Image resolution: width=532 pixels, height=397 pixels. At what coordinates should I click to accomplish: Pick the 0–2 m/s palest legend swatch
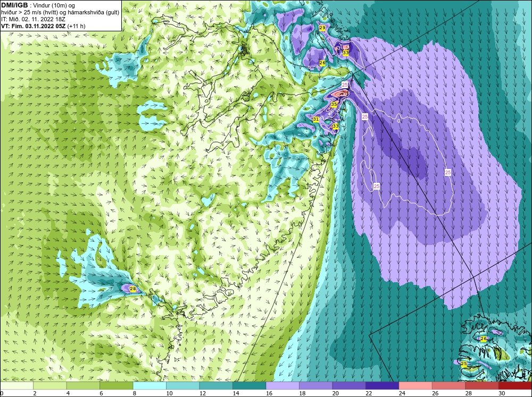point(16,386)
